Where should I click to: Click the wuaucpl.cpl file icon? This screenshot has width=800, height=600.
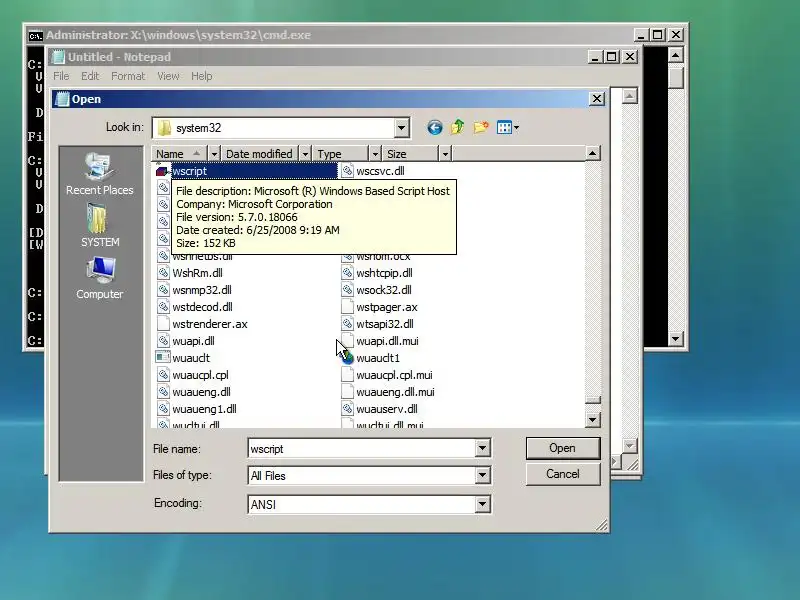click(163, 375)
